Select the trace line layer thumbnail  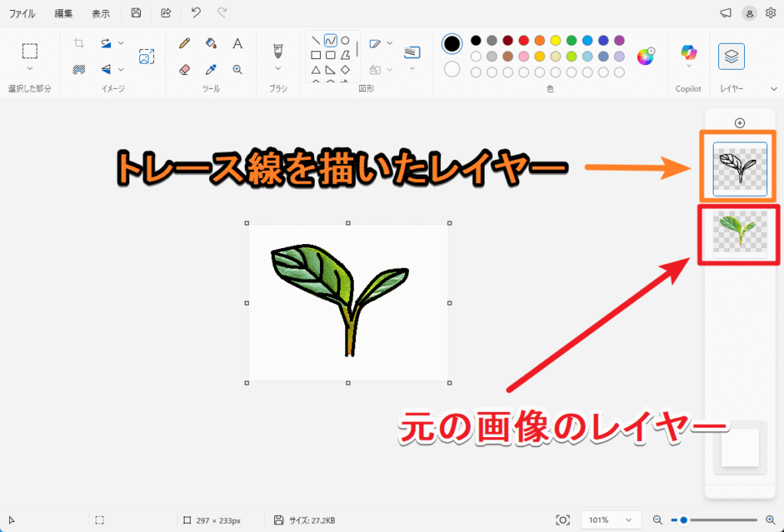click(740, 169)
